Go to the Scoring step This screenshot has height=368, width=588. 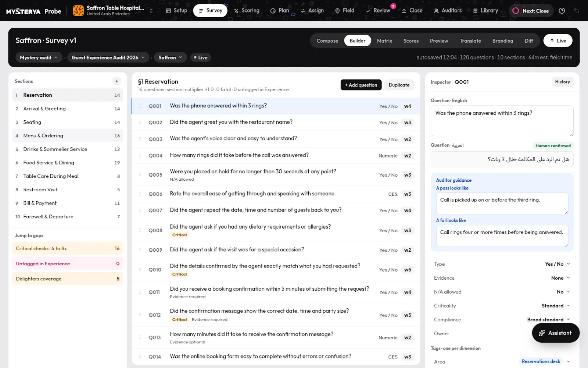(247, 11)
